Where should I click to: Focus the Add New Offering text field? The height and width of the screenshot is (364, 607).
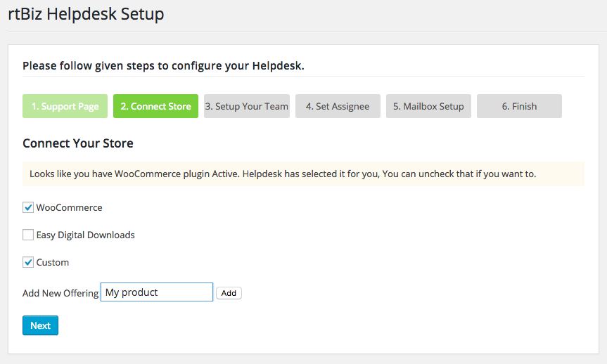pos(157,292)
